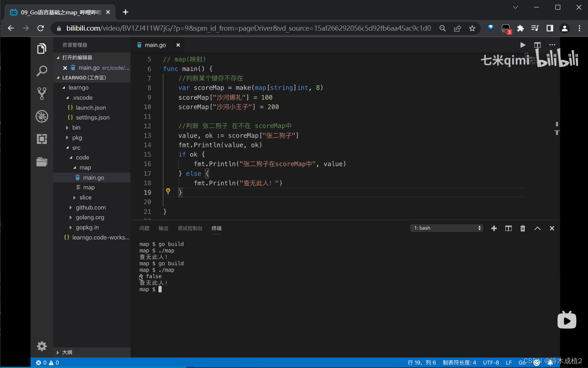The image size is (588, 368).
Task: Switch to the 输出 output tab
Action: (163, 228)
